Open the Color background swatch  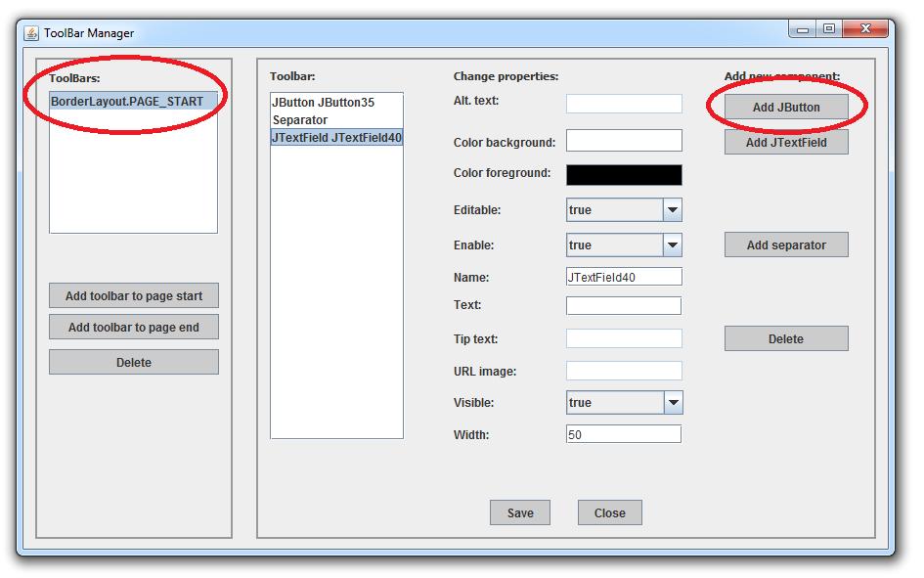pyautogui.click(x=624, y=140)
